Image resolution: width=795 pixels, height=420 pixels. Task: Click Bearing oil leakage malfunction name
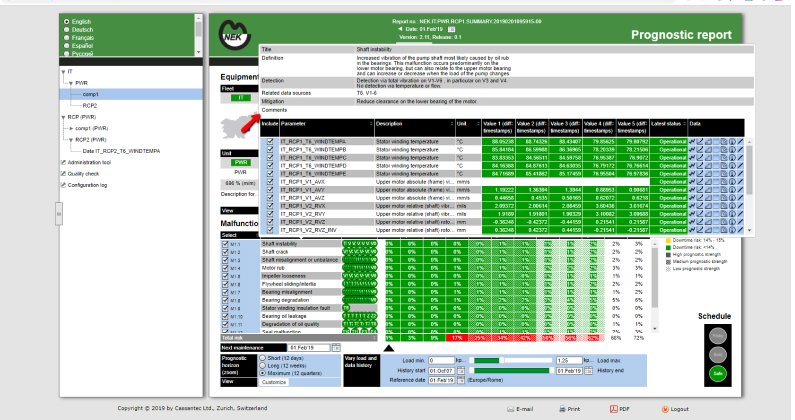[284, 316]
